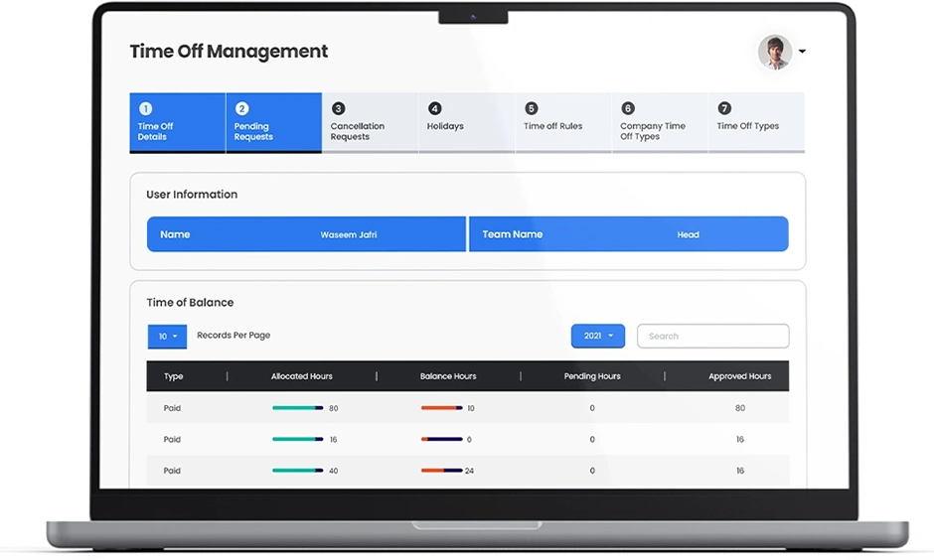This screenshot has width=934, height=560.
Task: Click step number 4 circle icon
Action: 435,108
